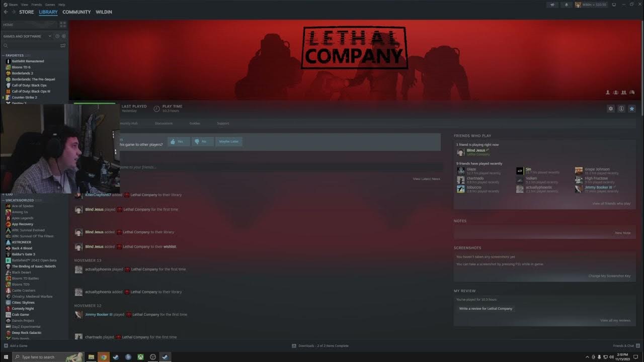
Task: Click the ready-to-play filter icon
Action: coord(63,36)
